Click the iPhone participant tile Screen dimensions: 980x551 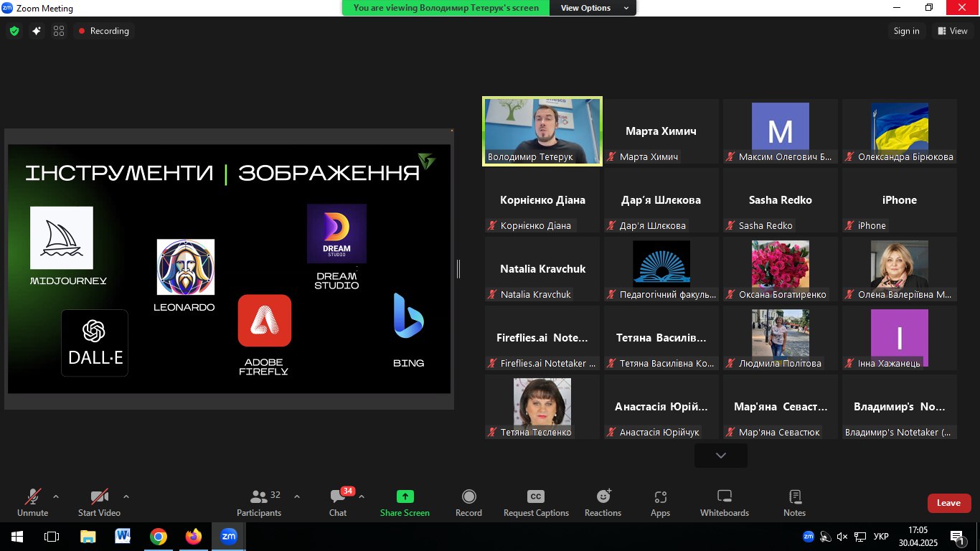[x=900, y=200]
